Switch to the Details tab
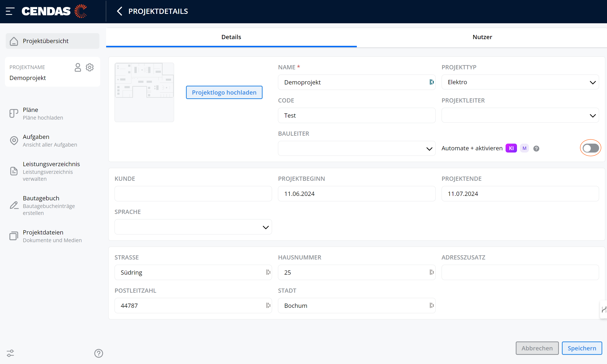The width and height of the screenshot is (607, 364). click(231, 37)
